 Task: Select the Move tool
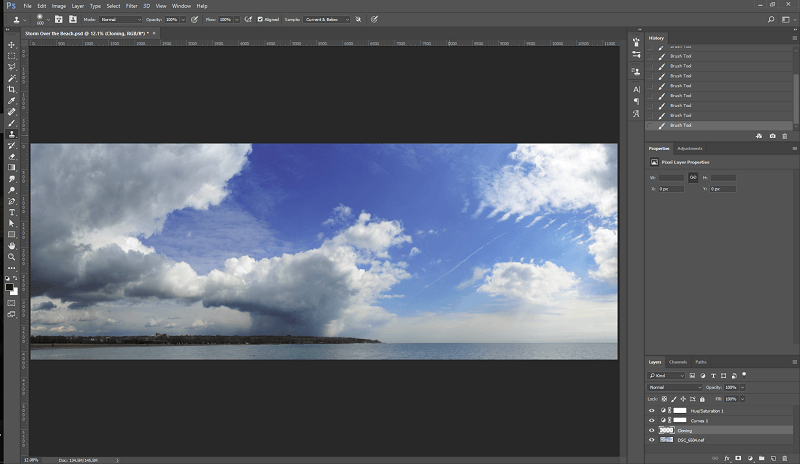[x=11, y=45]
